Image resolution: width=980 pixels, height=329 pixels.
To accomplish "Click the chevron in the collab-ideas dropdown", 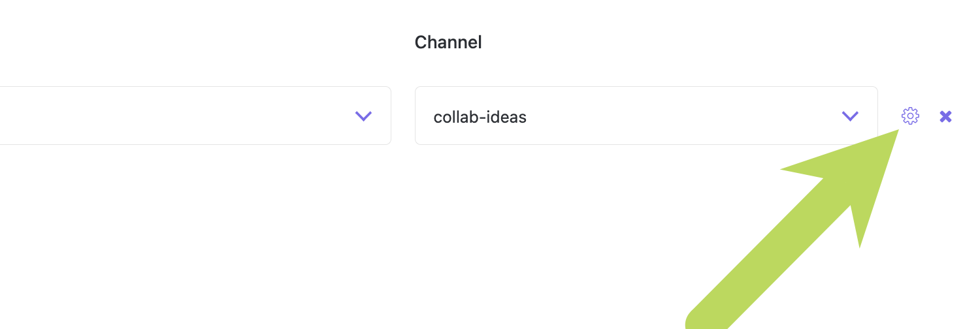I will pos(849,116).
